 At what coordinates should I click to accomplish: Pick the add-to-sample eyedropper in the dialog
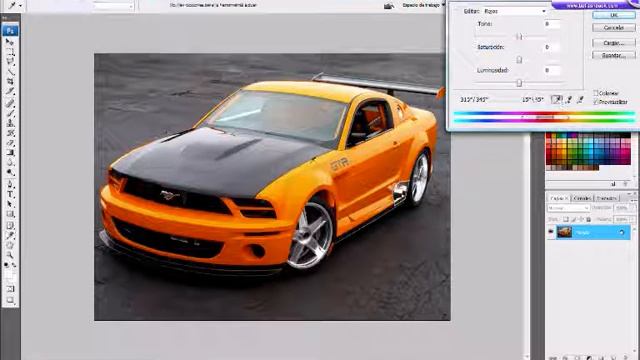tap(568, 99)
